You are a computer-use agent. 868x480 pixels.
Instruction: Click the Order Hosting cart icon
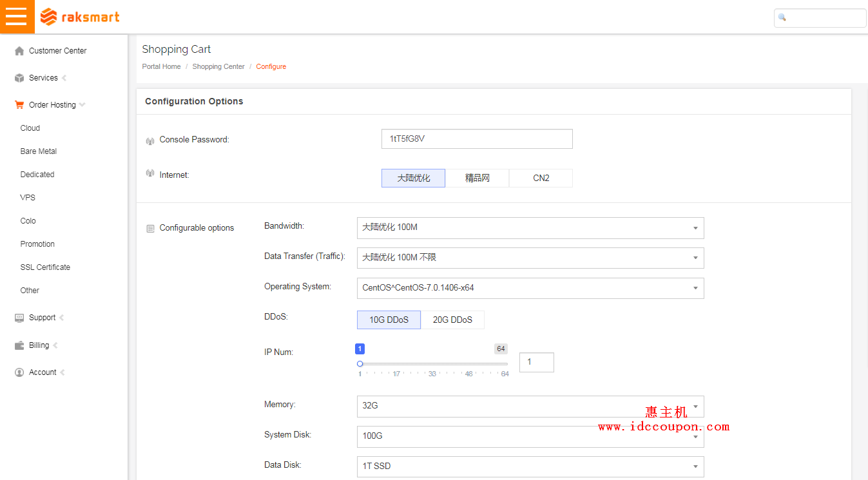click(x=19, y=105)
